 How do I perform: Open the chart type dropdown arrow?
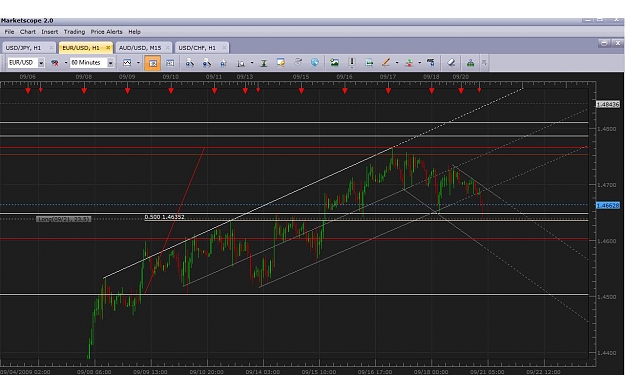[138, 63]
